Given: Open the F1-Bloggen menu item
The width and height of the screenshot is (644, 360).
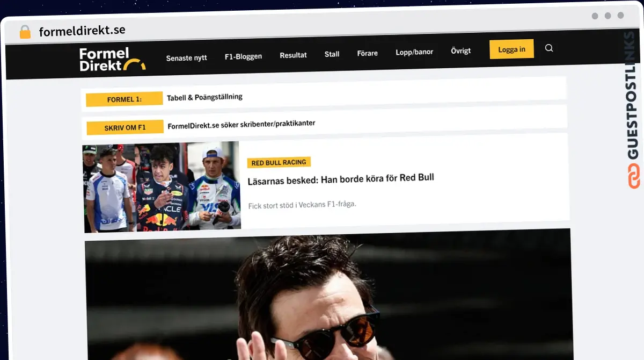Looking at the screenshot, I should coord(243,56).
